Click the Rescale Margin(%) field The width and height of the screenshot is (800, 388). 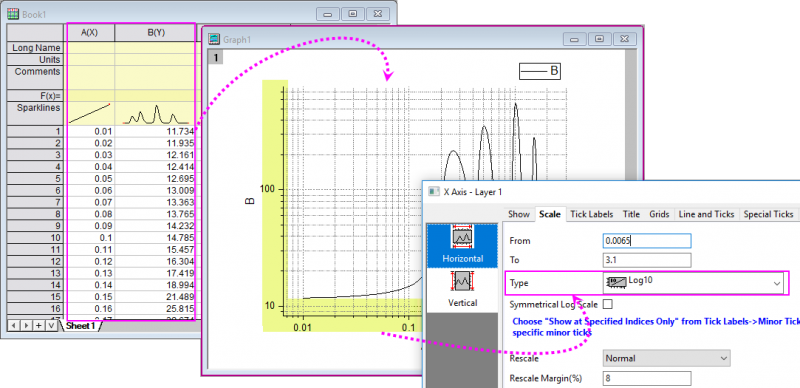(x=646, y=378)
